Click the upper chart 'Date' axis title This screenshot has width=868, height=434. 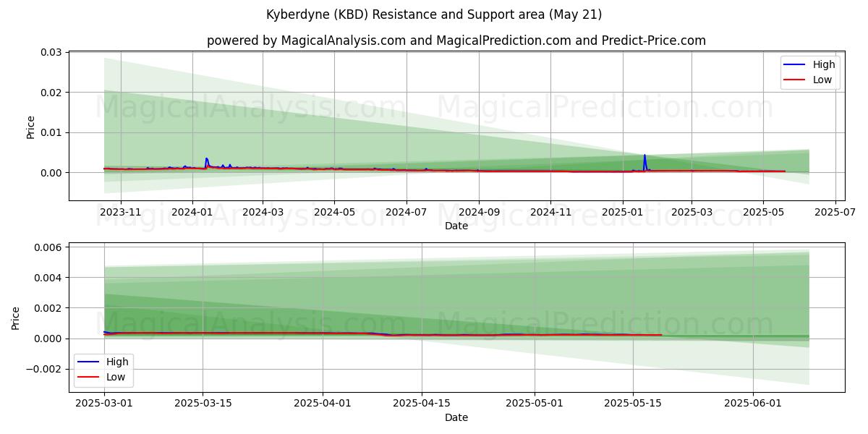click(456, 226)
